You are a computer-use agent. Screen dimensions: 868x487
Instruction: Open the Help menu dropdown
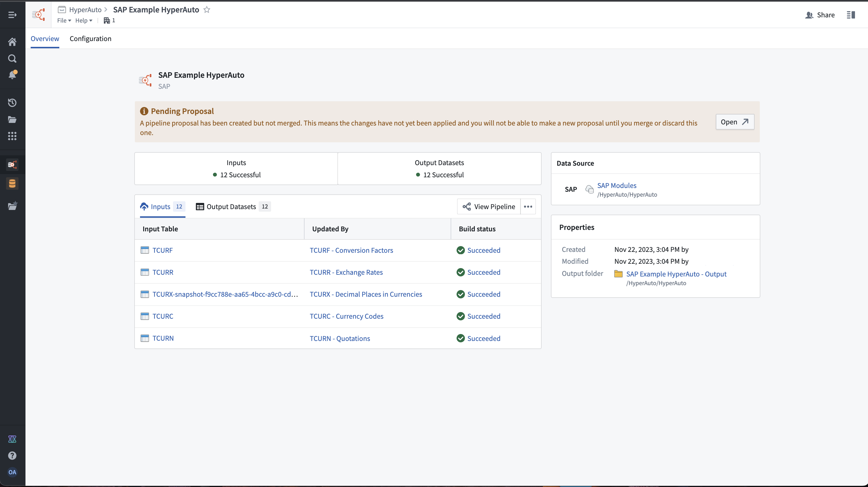click(84, 21)
